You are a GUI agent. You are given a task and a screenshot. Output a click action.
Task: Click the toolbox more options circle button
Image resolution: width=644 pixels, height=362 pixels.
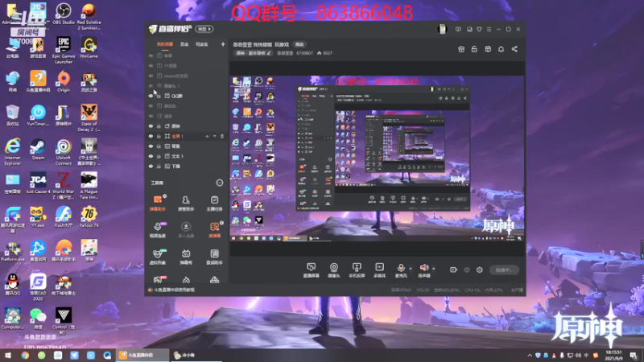(219, 183)
